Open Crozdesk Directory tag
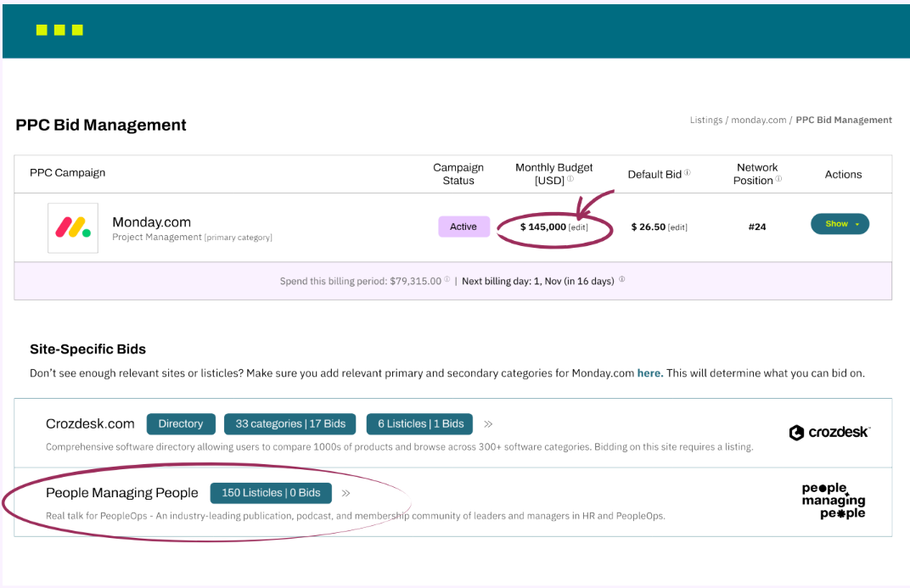Screen dimensions: 910x588 click(180, 423)
